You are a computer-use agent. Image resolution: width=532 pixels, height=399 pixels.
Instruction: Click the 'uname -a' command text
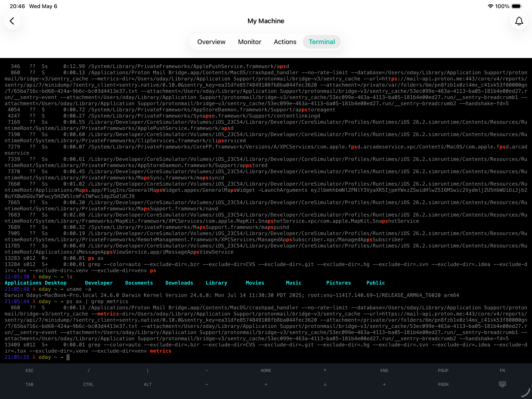pyautogui.click(x=79, y=289)
